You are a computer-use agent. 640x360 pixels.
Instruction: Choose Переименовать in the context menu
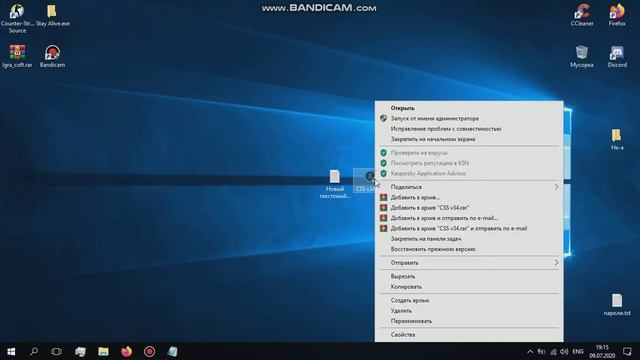click(469, 321)
